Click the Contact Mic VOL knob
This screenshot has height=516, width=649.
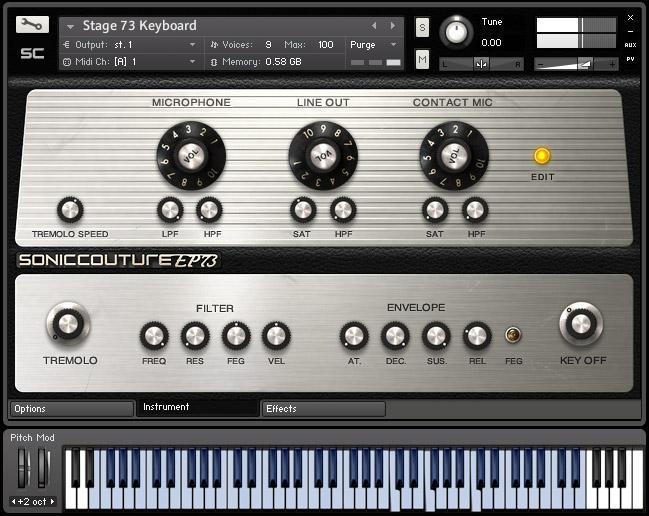click(454, 156)
